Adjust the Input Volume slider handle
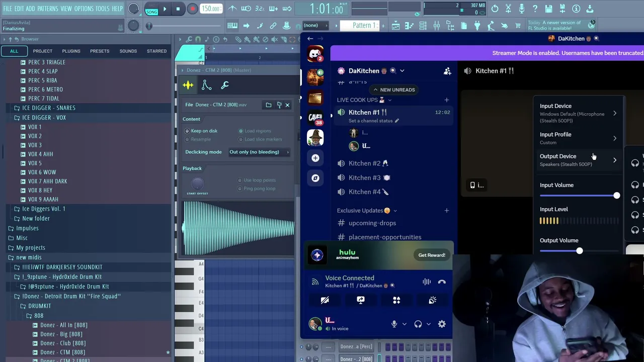Viewport: 644px width, 362px height. 616,196
